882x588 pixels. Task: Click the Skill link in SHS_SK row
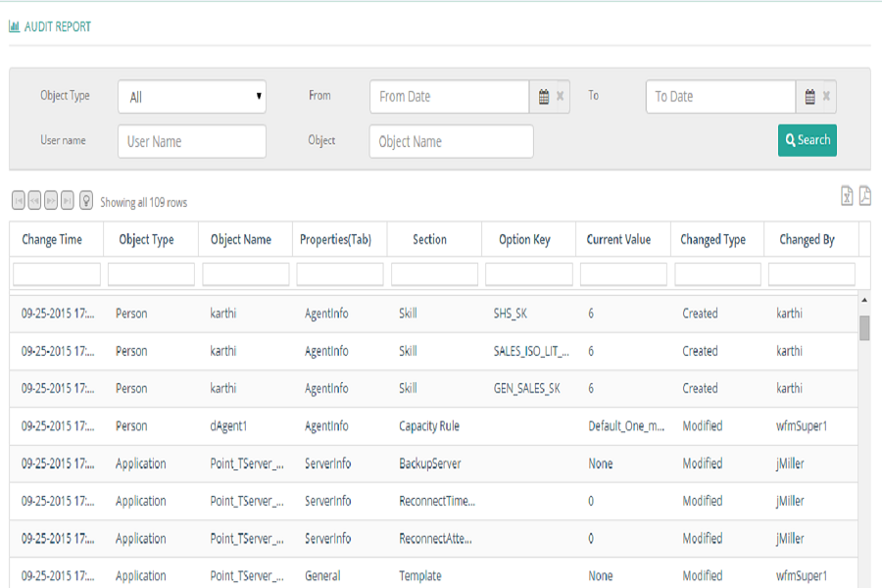408,314
